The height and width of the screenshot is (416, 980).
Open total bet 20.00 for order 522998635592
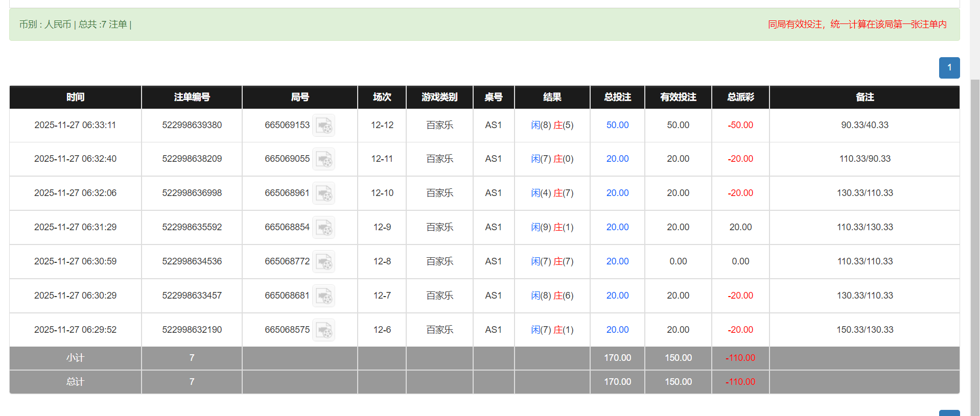(x=617, y=227)
